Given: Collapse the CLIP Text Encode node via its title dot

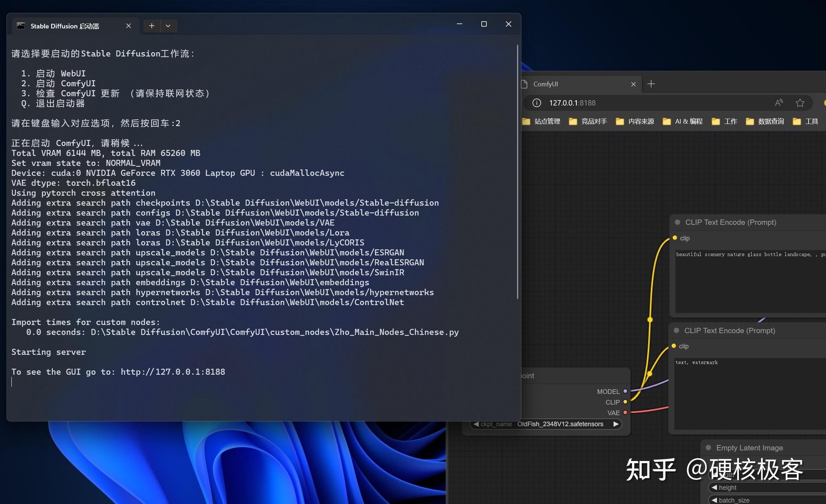Looking at the screenshot, I should pyautogui.click(x=677, y=222).
